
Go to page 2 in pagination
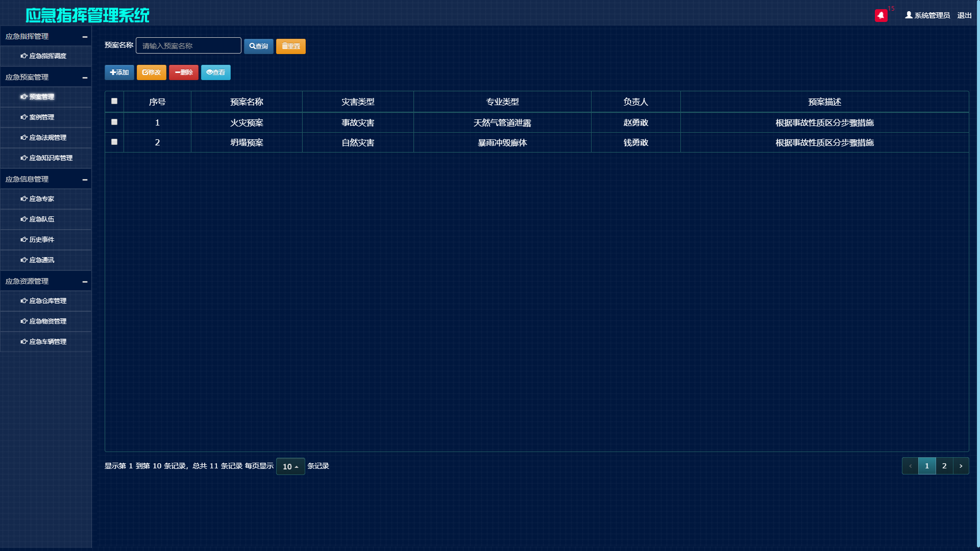[x=944, y=466]
